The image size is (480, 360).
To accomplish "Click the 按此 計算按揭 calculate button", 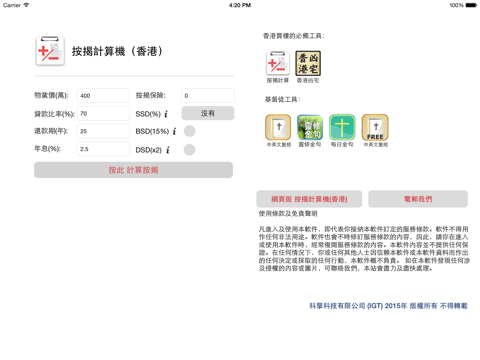I will 133,170.
